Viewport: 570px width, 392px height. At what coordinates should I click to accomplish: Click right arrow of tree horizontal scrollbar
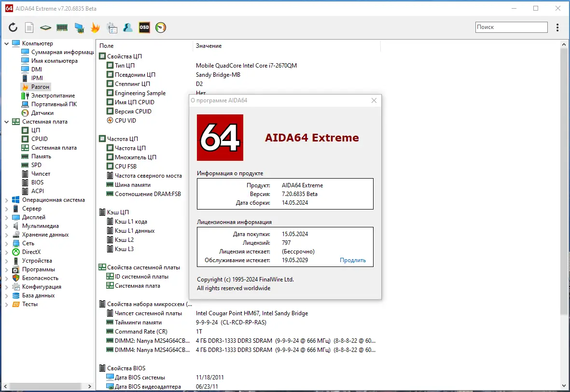point(90,386)
